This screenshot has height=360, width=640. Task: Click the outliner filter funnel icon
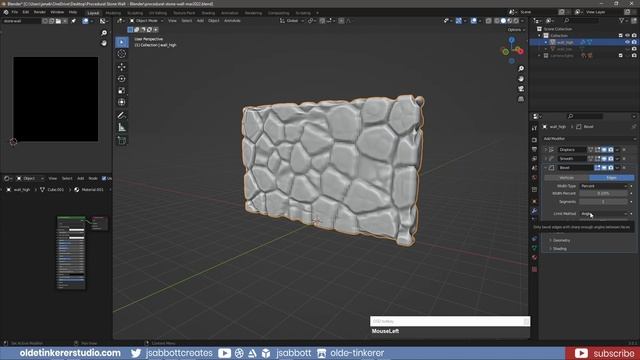(622, 20)
